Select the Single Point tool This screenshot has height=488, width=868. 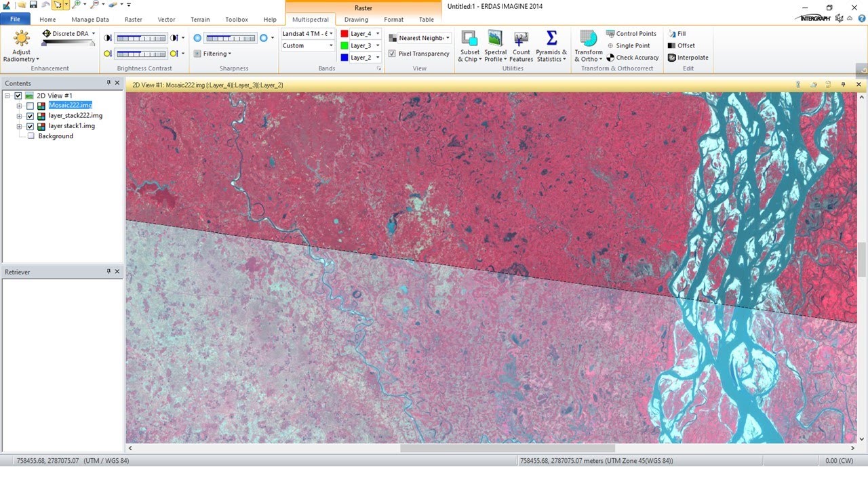click(x=628, y=45)
